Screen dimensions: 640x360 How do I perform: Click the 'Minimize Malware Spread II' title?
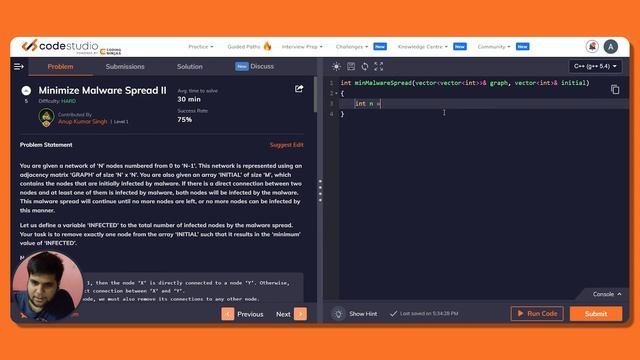pyautogui.click(x=102, y=90)
